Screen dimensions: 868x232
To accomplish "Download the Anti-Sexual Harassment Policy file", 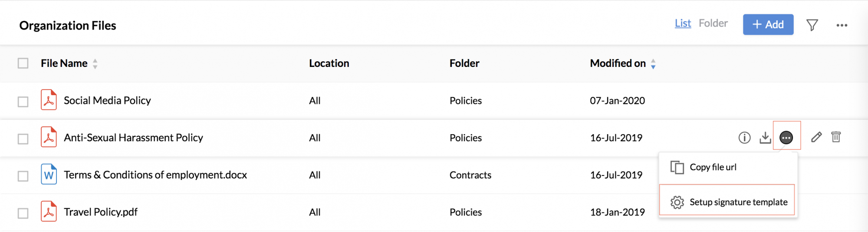I will pos(765,138).
